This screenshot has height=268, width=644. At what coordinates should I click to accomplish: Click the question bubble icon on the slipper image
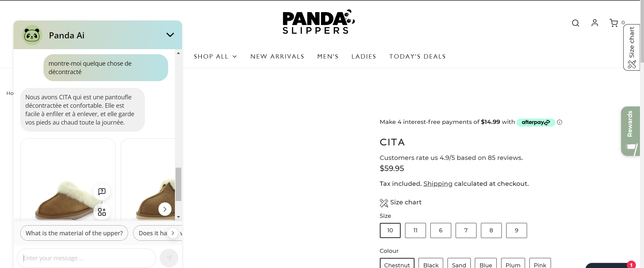102,192
